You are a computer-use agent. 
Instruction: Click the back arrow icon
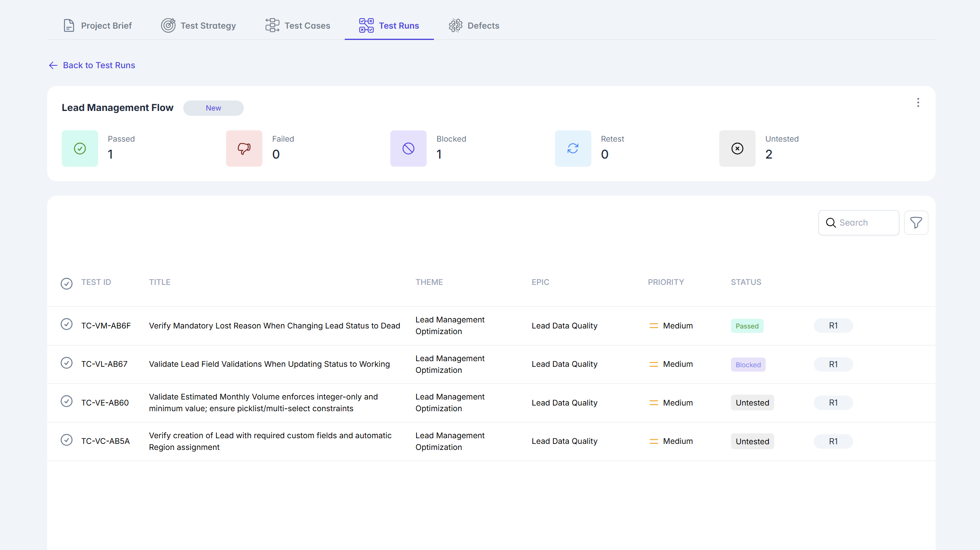tap(53, 65)
